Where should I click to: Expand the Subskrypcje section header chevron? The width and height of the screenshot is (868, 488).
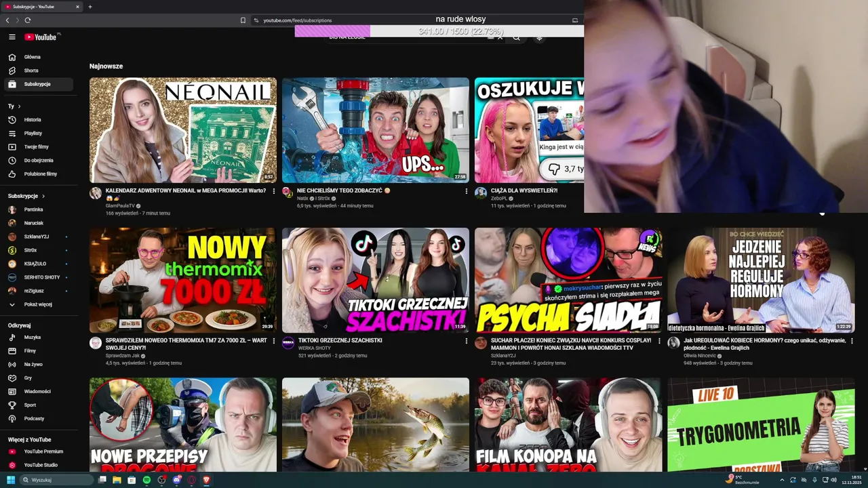(43, 196)
